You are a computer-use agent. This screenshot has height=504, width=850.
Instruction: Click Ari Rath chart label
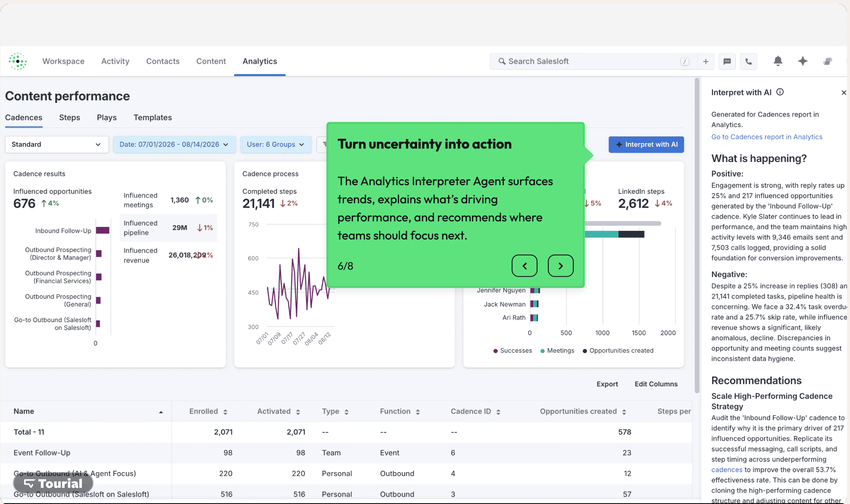[x=514, y=317]
